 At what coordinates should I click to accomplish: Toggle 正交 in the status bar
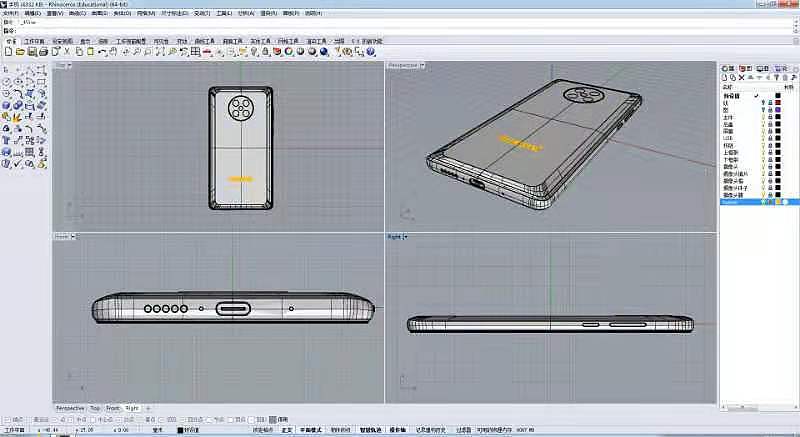[287, 430]
